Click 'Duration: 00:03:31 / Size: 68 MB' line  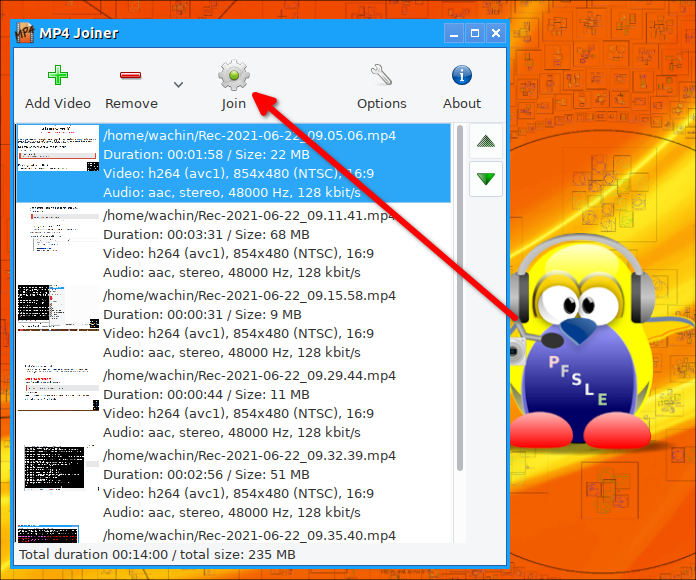coord(206,234)
